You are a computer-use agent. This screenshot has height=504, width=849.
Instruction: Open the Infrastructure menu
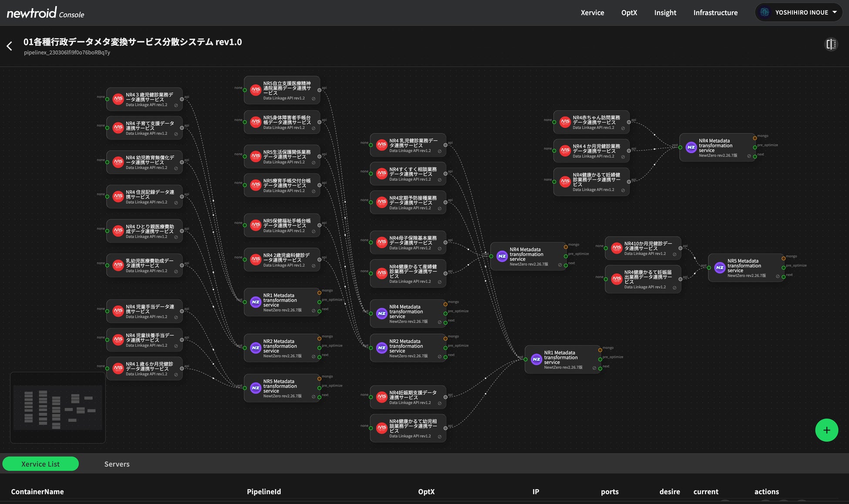click(715, 13)
